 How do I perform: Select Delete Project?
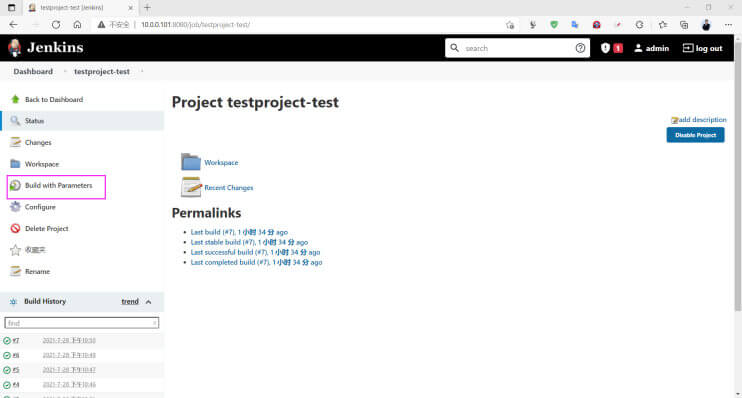pyautogui.click(x=46, y=229)
